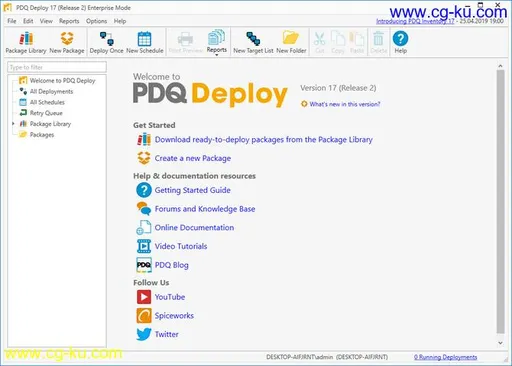Open the File menu
This screenshot has height=366, width=512.
pos(12,21)
